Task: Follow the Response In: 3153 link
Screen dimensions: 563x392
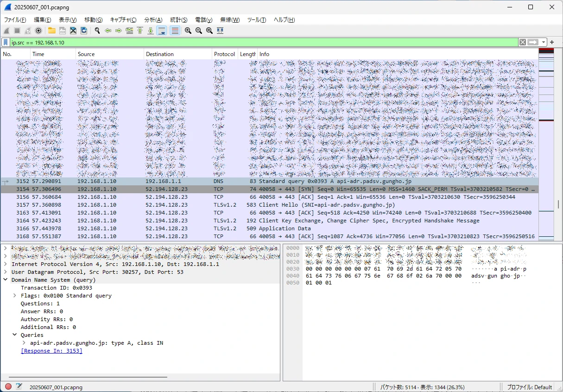Action: pyautogui.click(x=51, y=351)
